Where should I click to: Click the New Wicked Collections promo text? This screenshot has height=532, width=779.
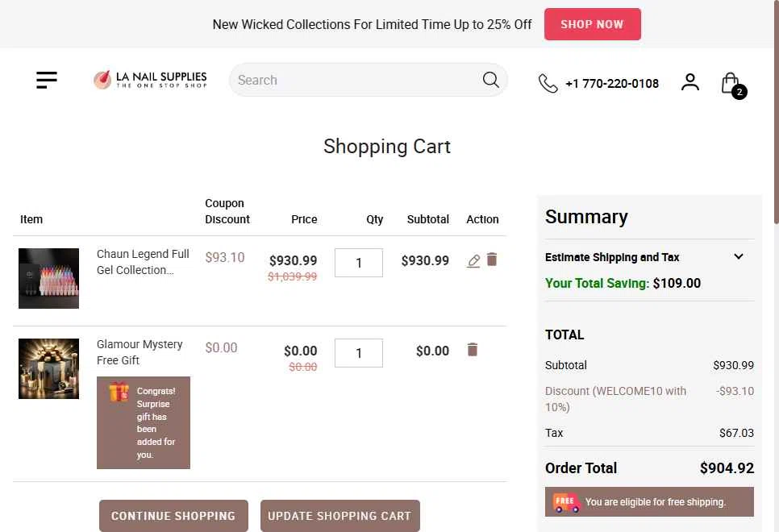click(372, 24)
